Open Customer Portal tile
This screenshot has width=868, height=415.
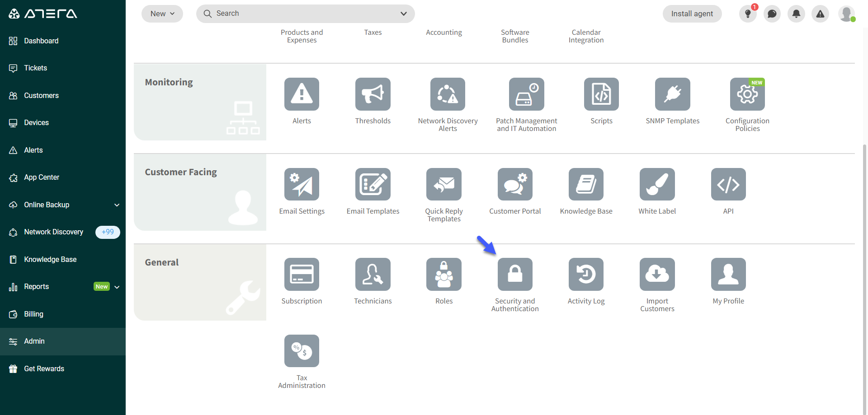(515, 184)
